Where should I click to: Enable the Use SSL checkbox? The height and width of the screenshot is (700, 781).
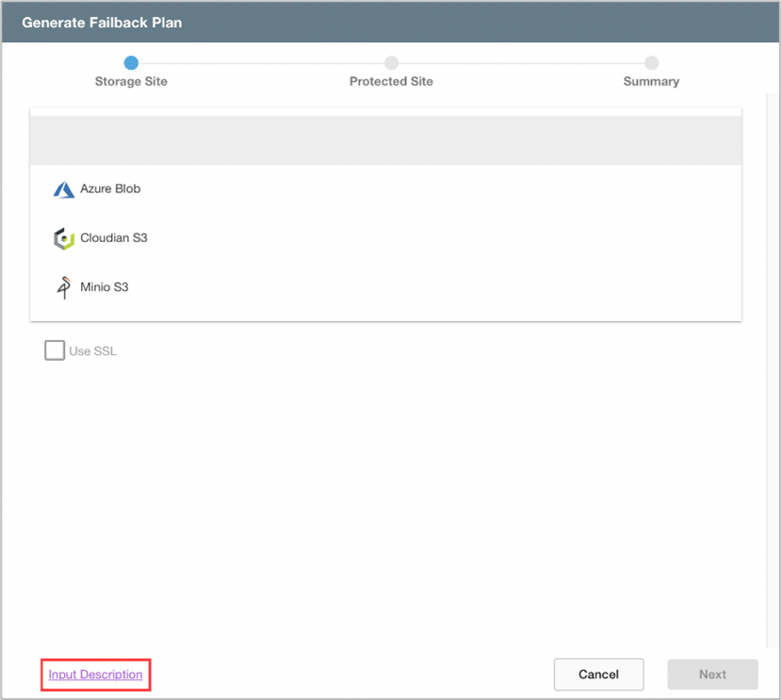pos(55,351)
